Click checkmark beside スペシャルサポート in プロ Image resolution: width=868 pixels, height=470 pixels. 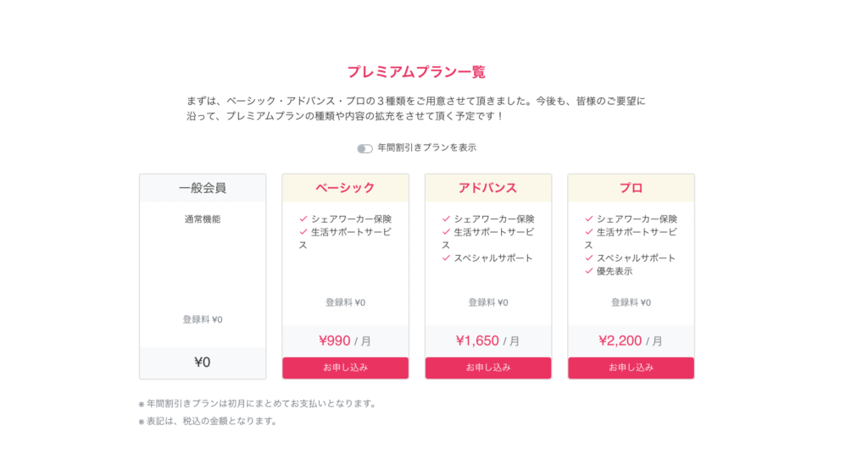click(x=589, y=258)
